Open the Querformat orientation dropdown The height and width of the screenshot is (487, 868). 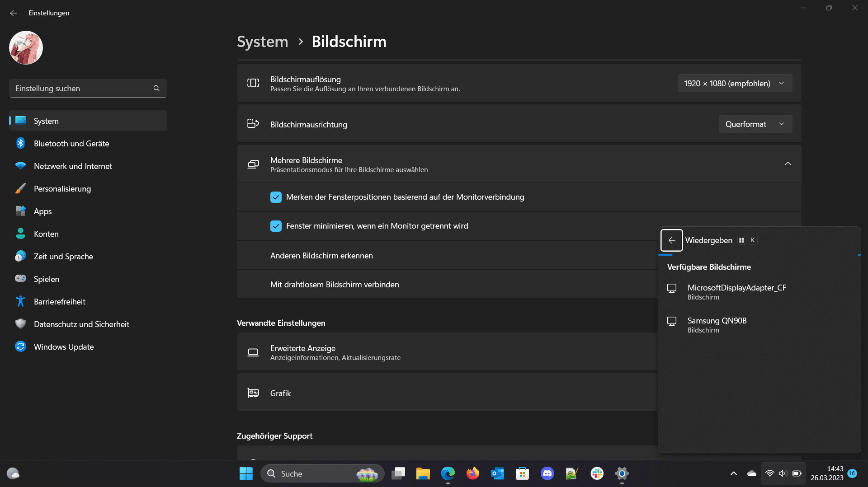pyautogui.click(x=755, y=124)
